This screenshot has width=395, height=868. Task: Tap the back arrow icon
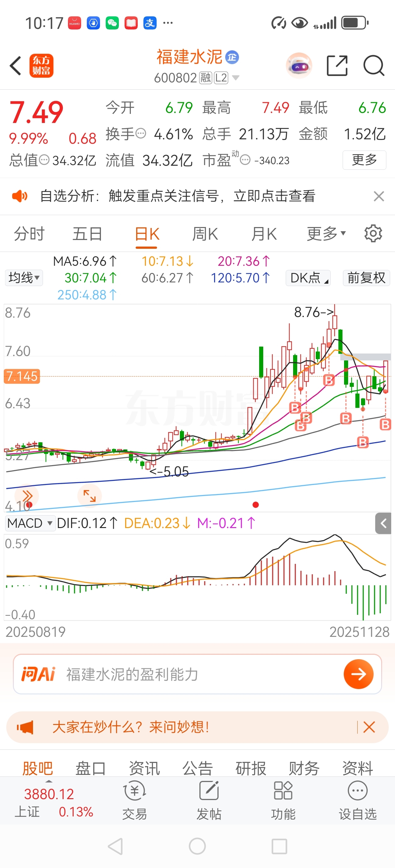[16, 65]
